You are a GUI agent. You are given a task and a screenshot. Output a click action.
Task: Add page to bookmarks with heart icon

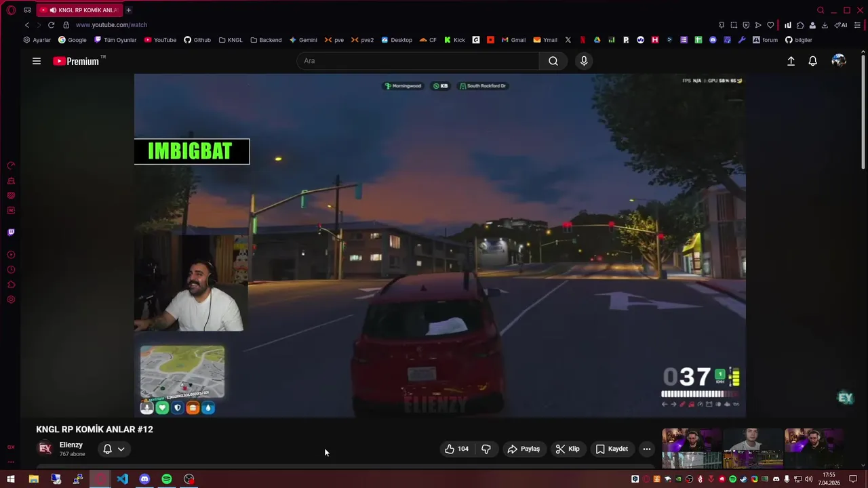point(770,25)
